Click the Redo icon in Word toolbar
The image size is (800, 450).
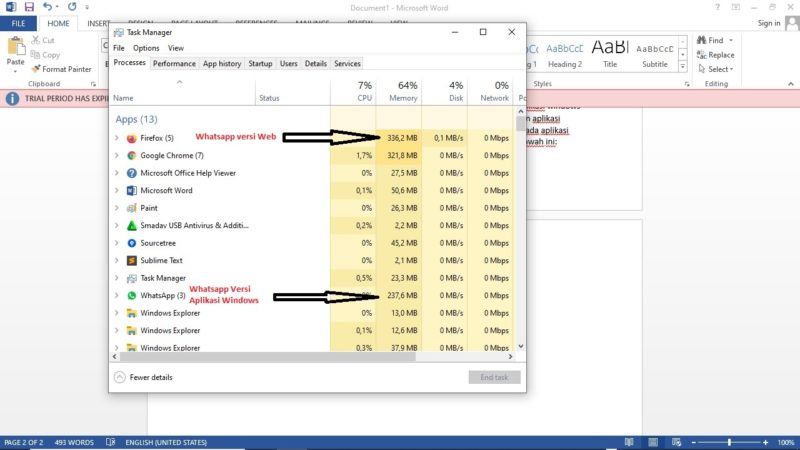(72, 7)
